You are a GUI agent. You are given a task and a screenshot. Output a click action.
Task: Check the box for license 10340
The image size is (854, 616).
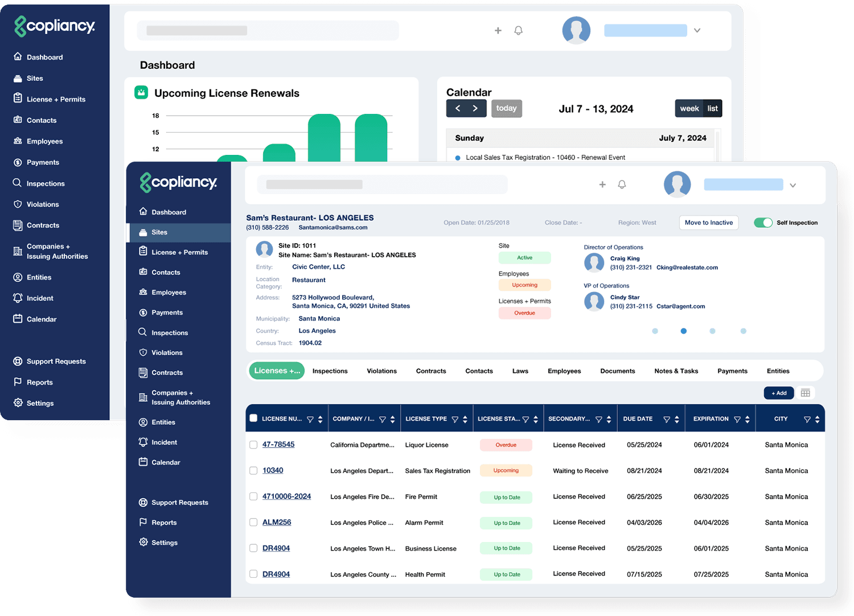point(253,470)
